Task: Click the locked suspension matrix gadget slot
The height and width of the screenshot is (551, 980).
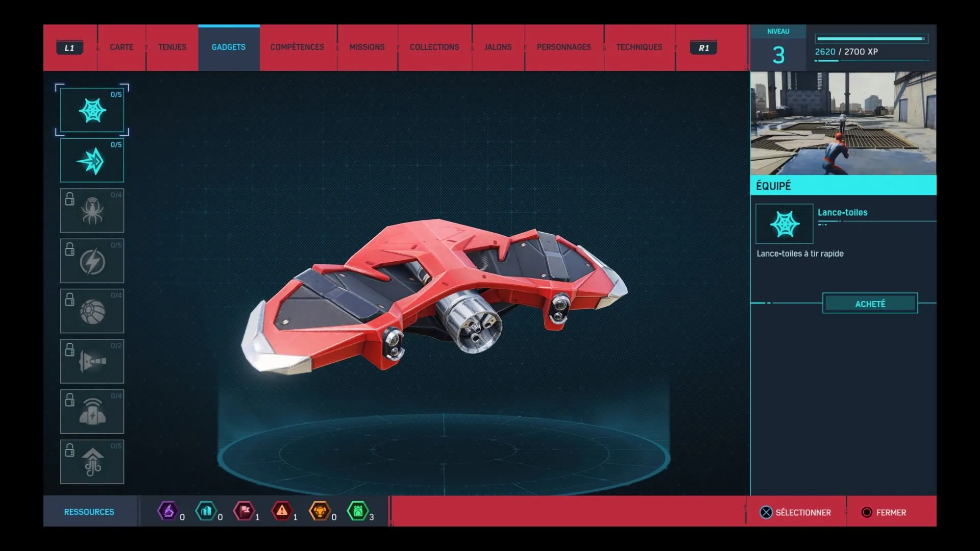Action: pos(92,462)
